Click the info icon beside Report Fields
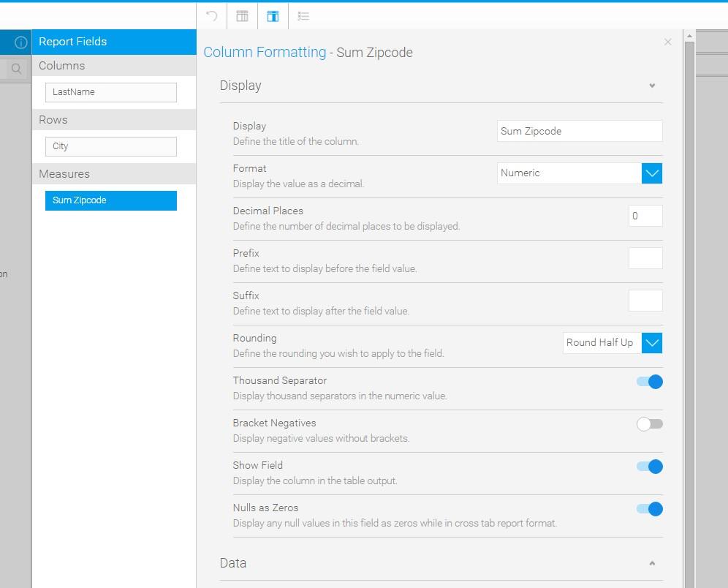Screen dimensions: 728x588 coord(20,42)
